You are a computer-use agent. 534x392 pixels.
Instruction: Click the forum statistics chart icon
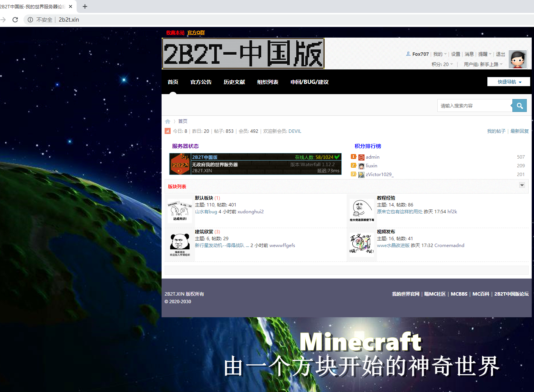click(168, 131)
